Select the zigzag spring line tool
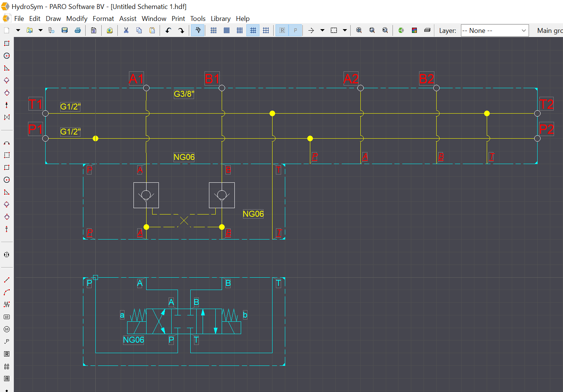This screenshot has height=392, width=563. (7, 304)
